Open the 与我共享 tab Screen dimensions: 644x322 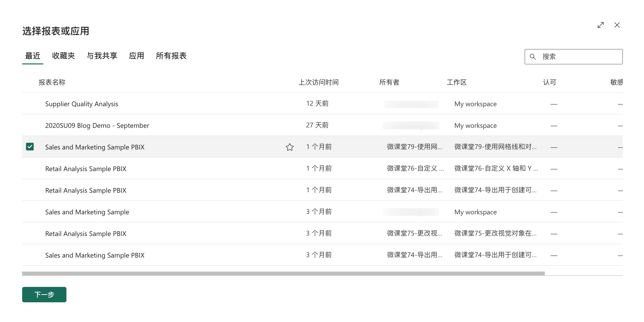(x=102, y=56)
